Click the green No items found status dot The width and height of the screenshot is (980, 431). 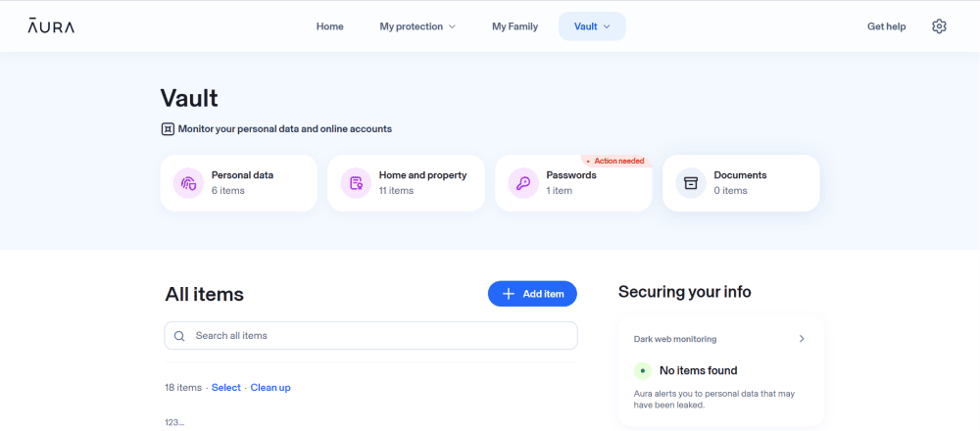point(642,370)
